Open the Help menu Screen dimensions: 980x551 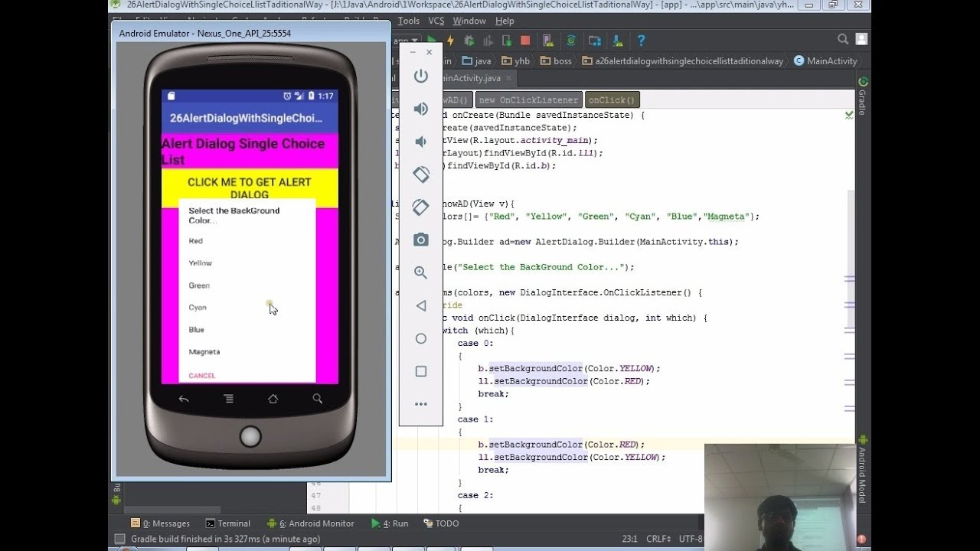[x=505, y=21]
